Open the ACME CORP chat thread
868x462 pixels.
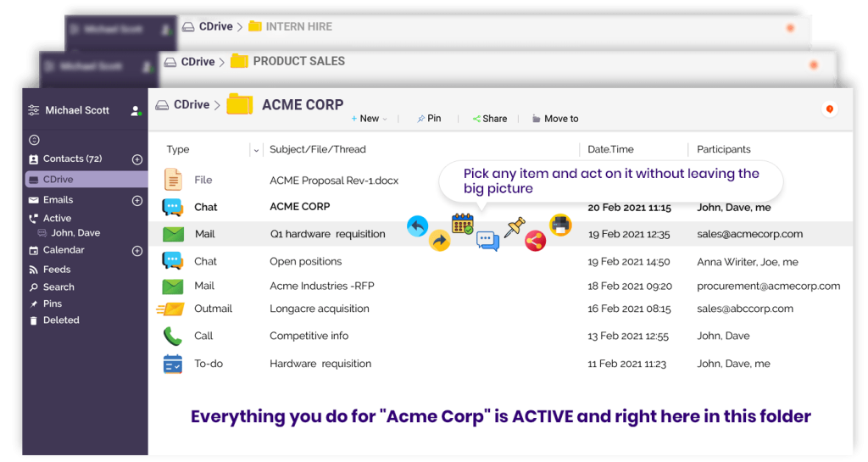coord(299,206)
